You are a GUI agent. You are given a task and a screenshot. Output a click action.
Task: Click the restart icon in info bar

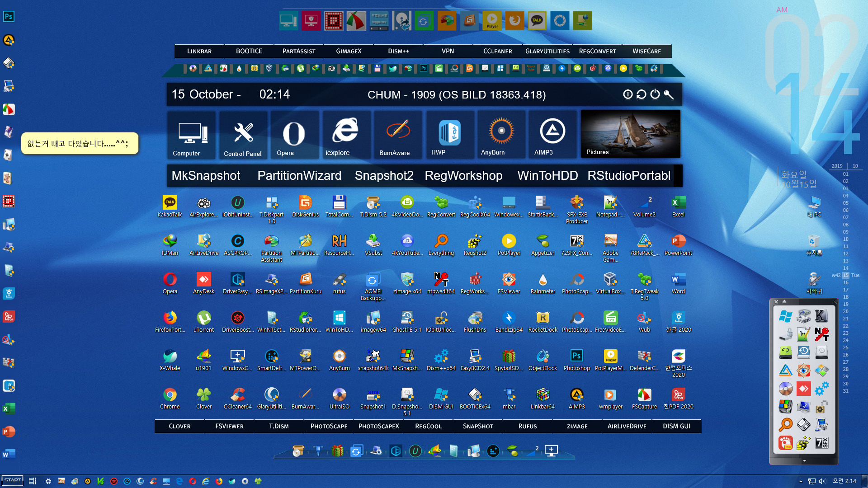(x=641, y=94)
